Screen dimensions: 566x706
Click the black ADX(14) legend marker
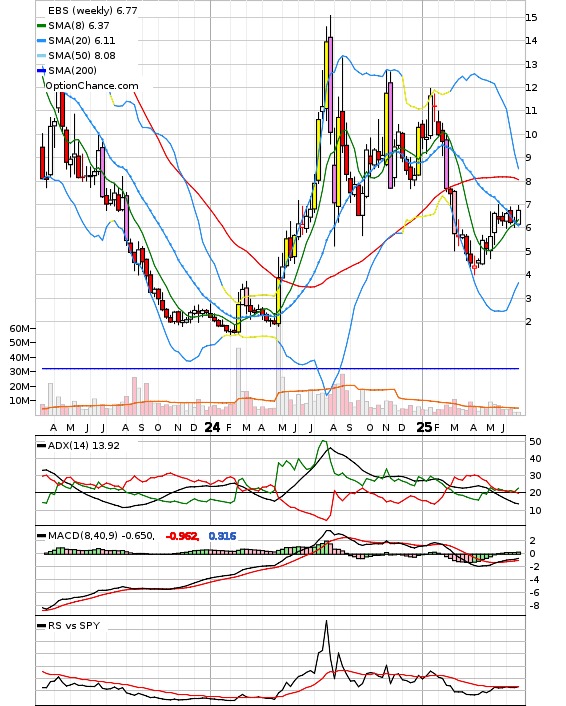41,446
